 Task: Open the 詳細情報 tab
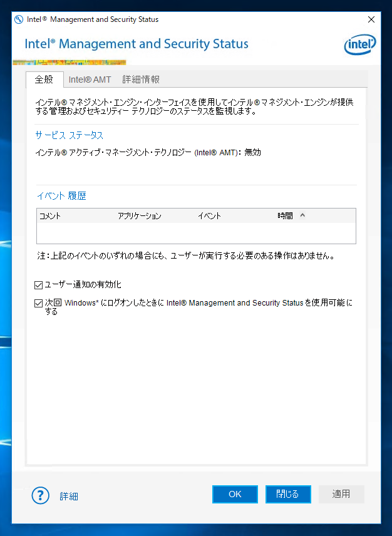coord(141,80)
